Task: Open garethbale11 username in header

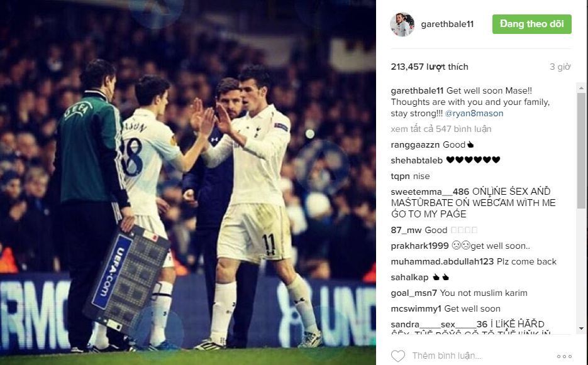Action: coord(447,25)
